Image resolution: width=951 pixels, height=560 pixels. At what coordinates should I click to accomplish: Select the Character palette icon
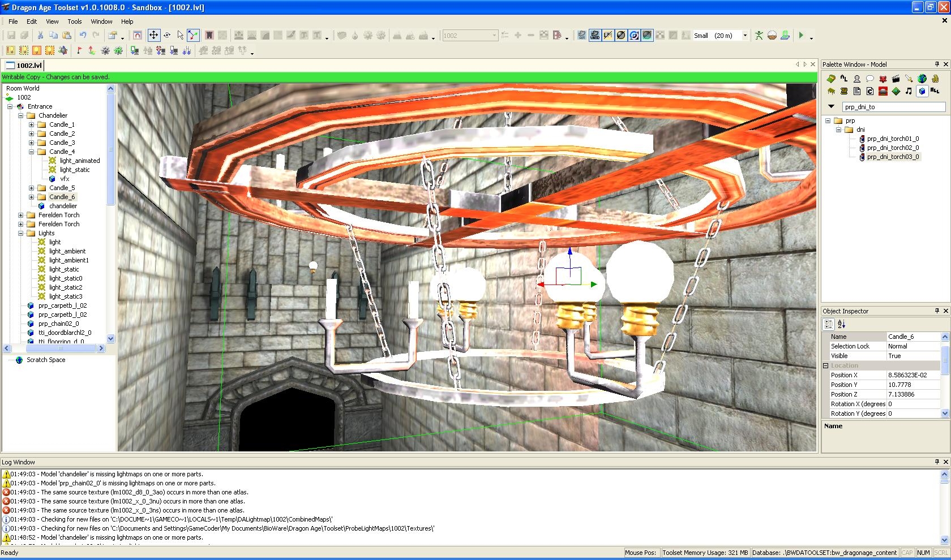coord(856,79)
